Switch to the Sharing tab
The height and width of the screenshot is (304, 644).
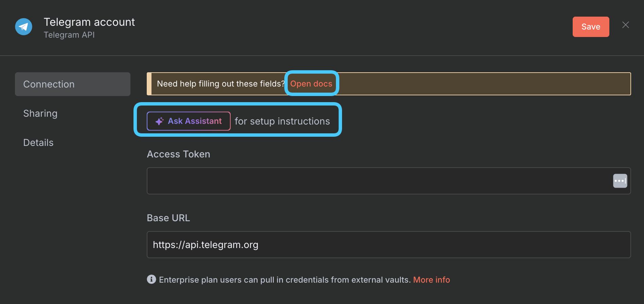tap(40, 113)
